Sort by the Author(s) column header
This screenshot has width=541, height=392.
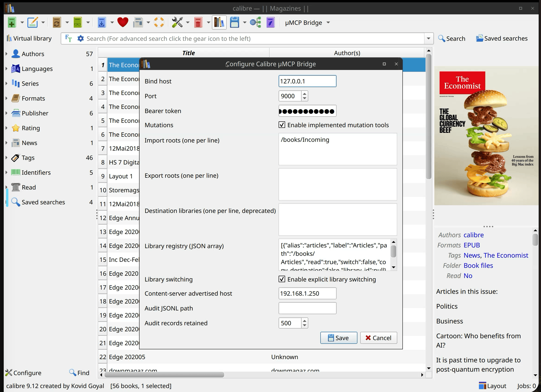[x=347, y=53]
